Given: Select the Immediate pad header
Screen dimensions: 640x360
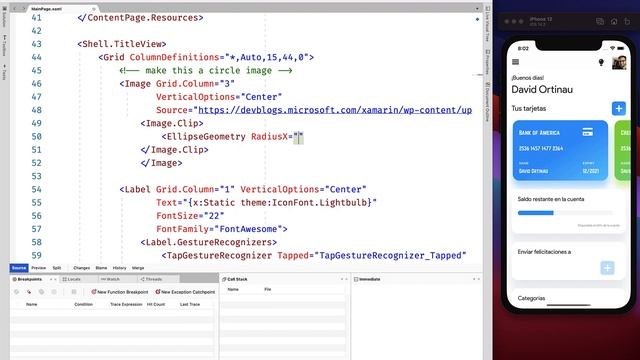Looking at the screenshot, I should pyautogui.click(x=367, y=279).
